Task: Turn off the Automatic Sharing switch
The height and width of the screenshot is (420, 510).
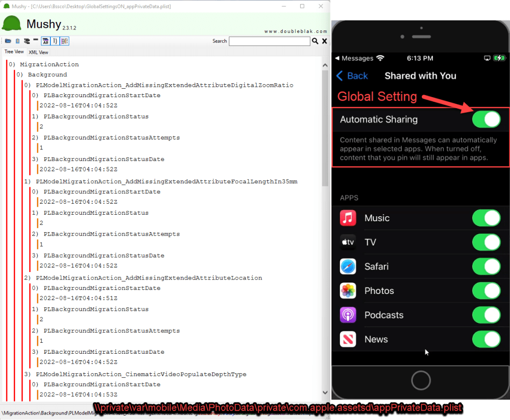Action: point(486,120)
